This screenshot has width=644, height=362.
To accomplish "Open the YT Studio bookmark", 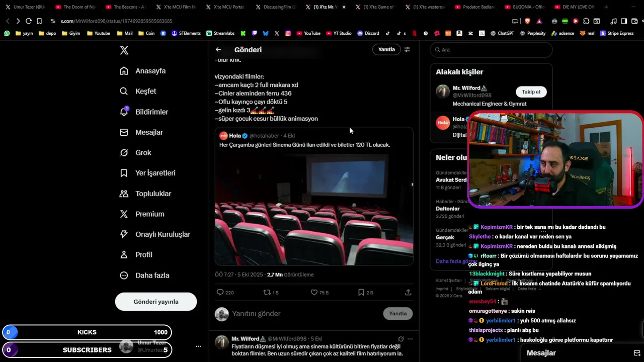I will [x=339, y=33].
